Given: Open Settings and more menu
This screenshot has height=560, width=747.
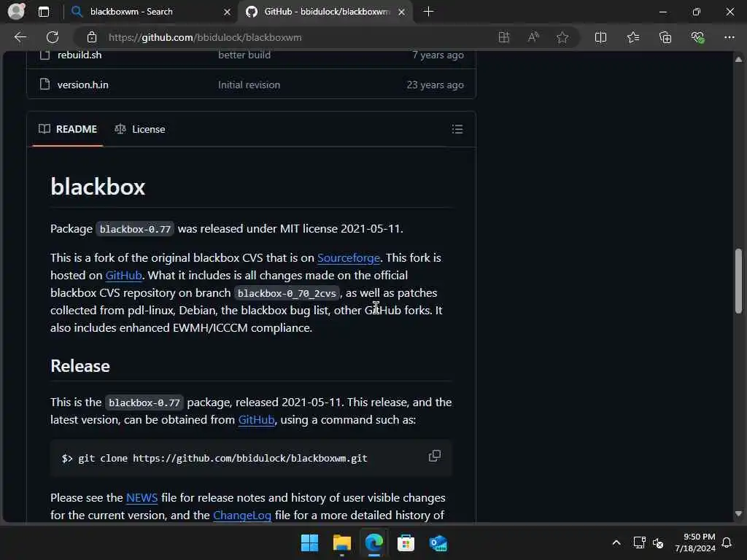Looking at the screenshot, I should point(729,37).
